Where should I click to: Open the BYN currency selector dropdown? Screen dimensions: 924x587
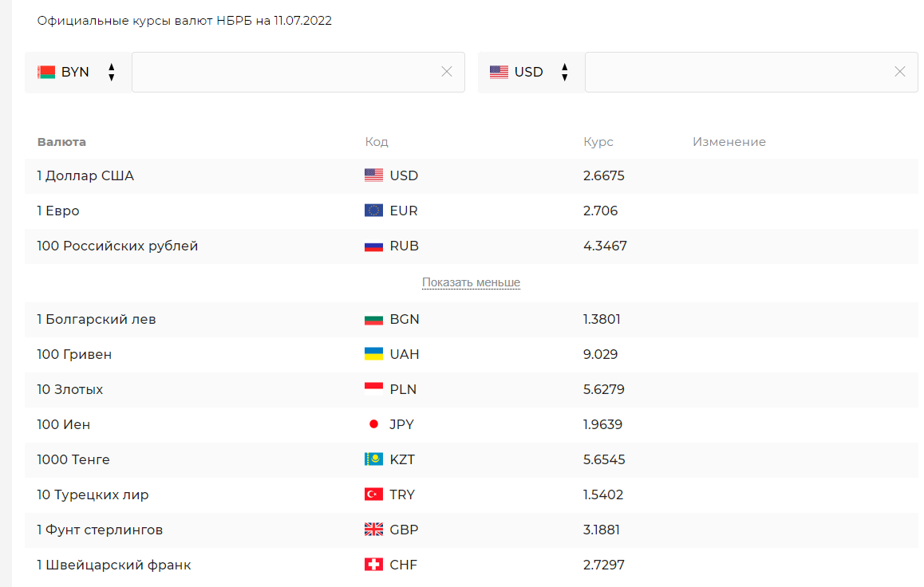[x=77, y=73]
